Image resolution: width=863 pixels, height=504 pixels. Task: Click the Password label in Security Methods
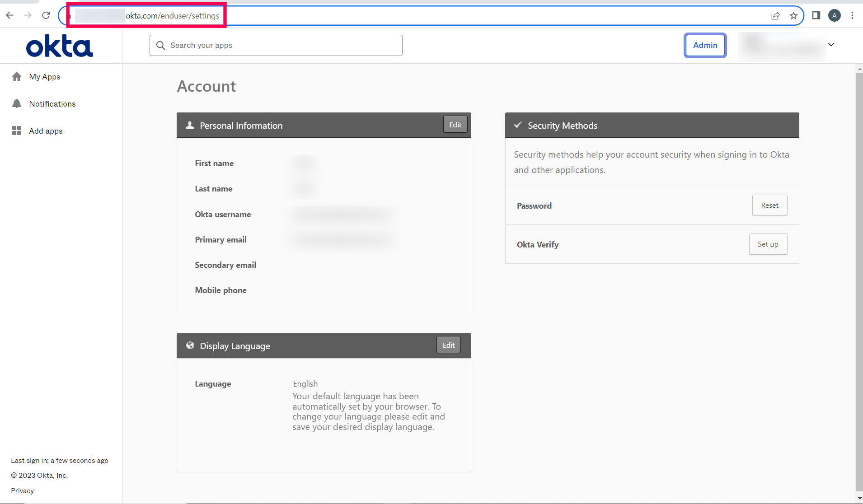535,206
